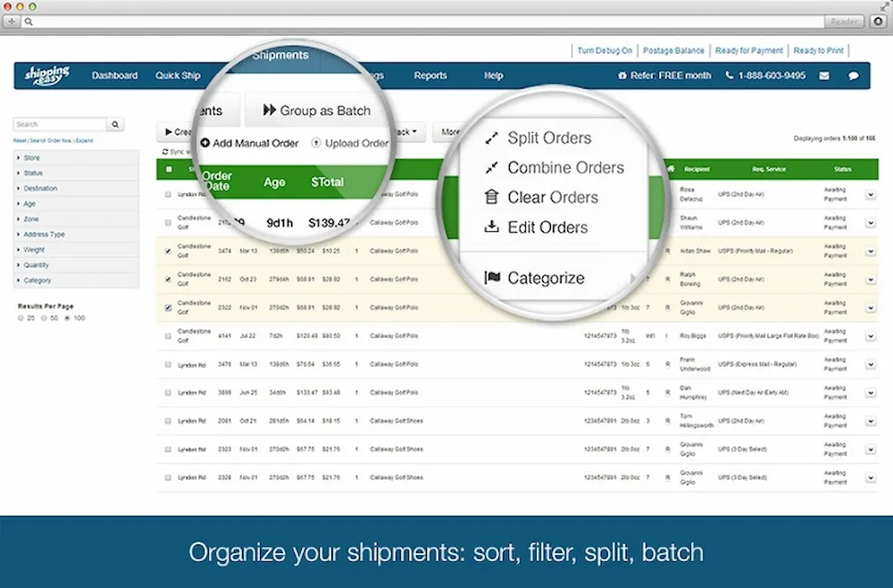
Task: Open row dropdown for Roy Biggs order
Action: (870, 335)
